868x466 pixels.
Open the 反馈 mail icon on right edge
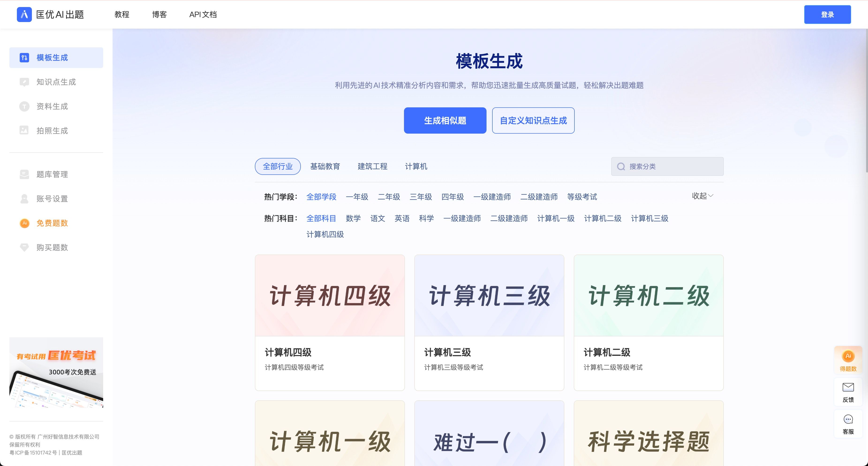pos(848,387)
